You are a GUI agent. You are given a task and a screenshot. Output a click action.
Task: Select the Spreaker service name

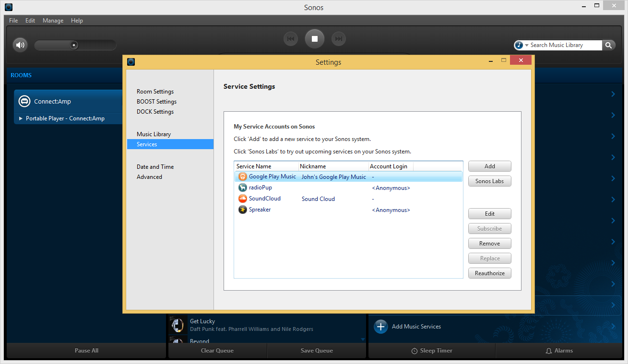260,210
